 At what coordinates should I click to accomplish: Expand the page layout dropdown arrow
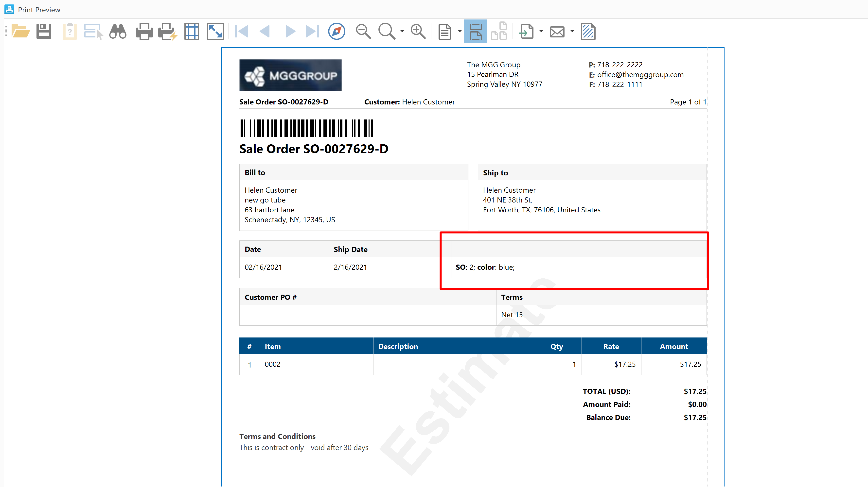[x=460, y=32]
